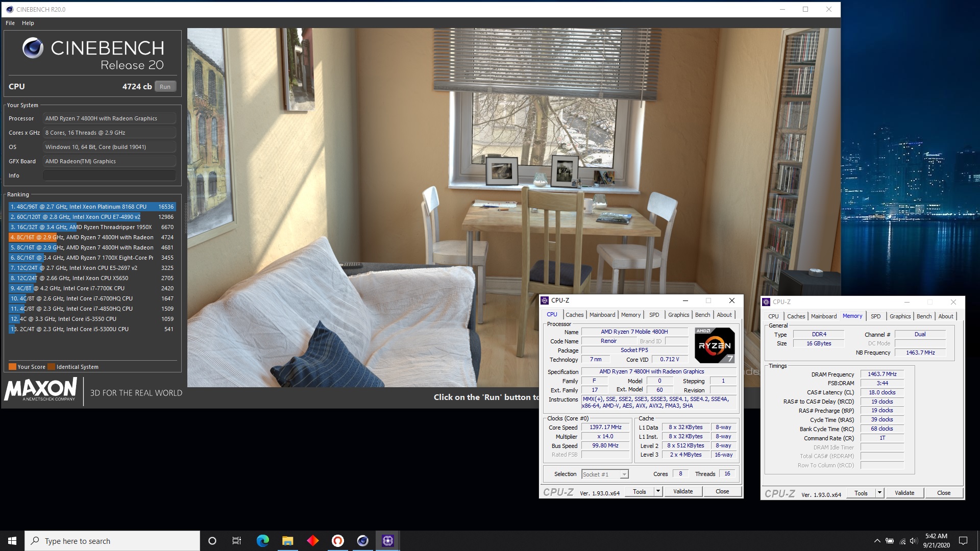The width and height of the screenshot is (980, 551).
Task: Switch to Cinebench from taskbar
Action: click(363, 541)
